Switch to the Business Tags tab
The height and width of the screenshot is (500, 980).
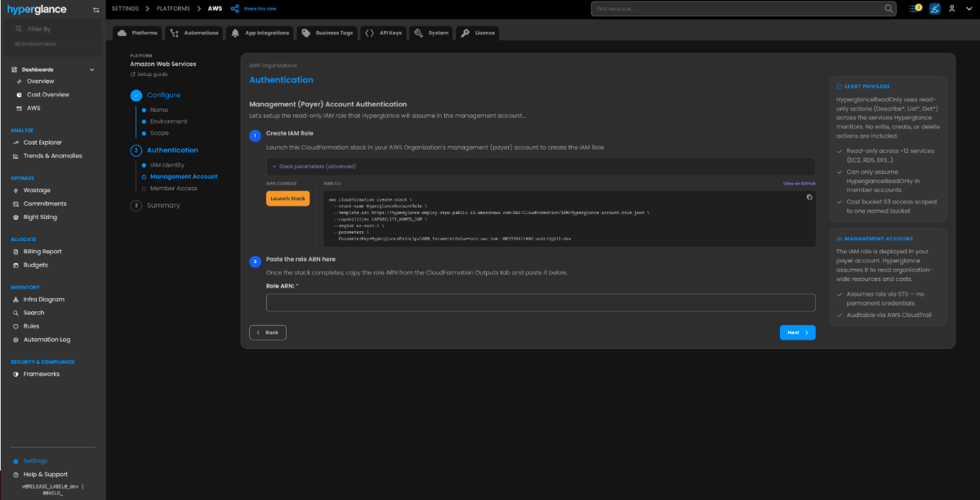click(327, 33)
